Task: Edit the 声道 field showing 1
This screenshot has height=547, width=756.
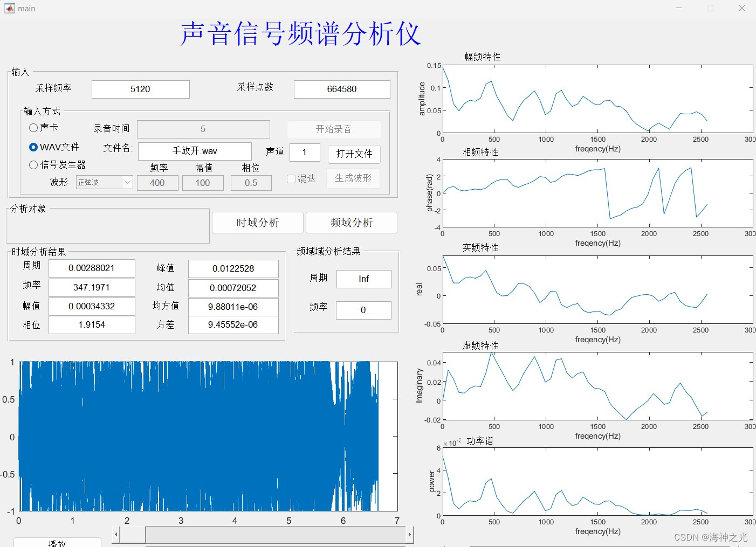Action: [305, 152]
